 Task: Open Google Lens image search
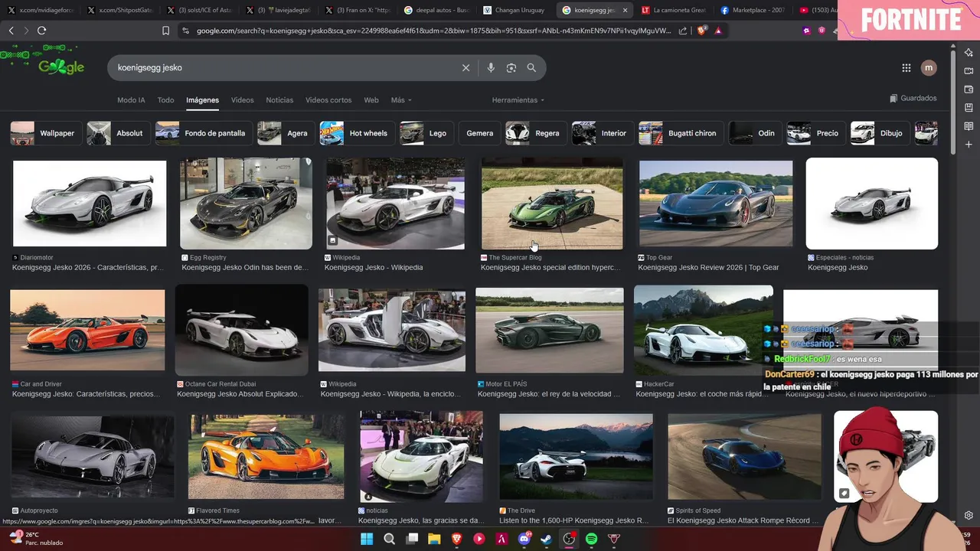[x=511, y=68]
